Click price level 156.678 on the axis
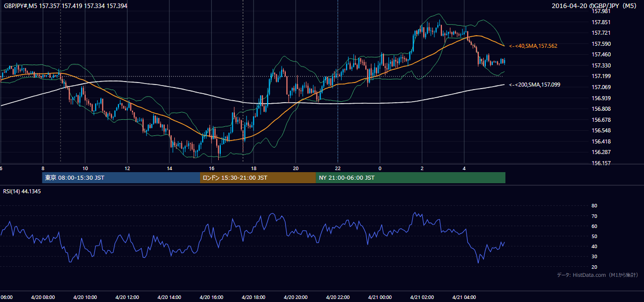The width and height of the screenshot is (644, 302). click(601, 120)
